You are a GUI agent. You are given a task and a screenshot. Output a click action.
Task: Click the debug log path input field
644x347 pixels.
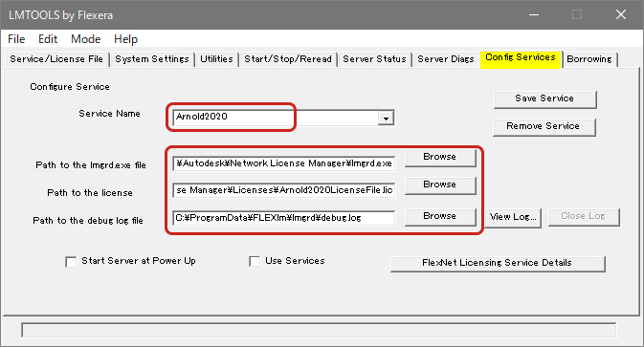(x=284, y=218)
